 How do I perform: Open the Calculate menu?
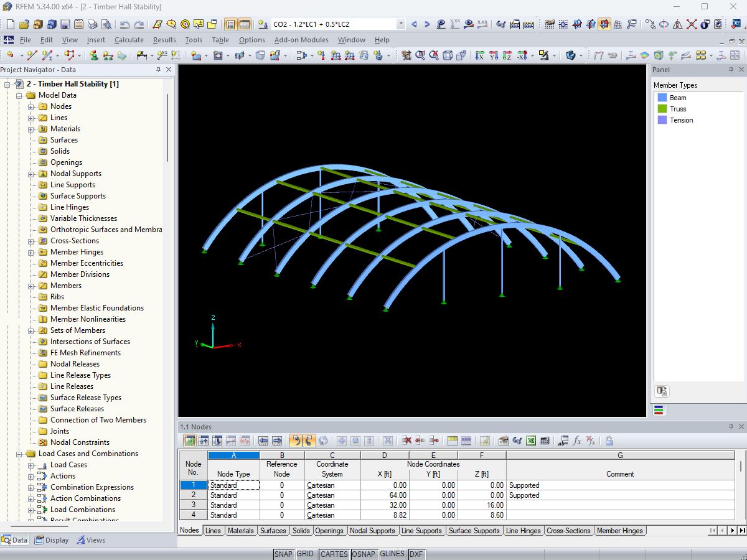(x=129, y=40)
